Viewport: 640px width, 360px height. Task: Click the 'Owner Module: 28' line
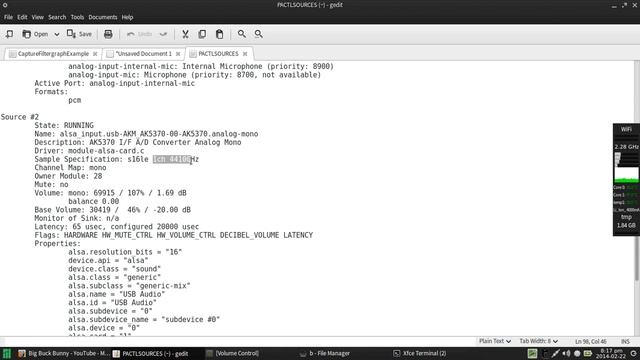click(68, 176)
